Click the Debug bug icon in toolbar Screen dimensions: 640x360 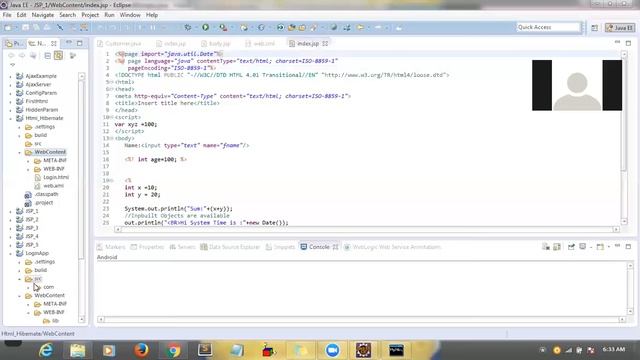[x=188, y=28]
